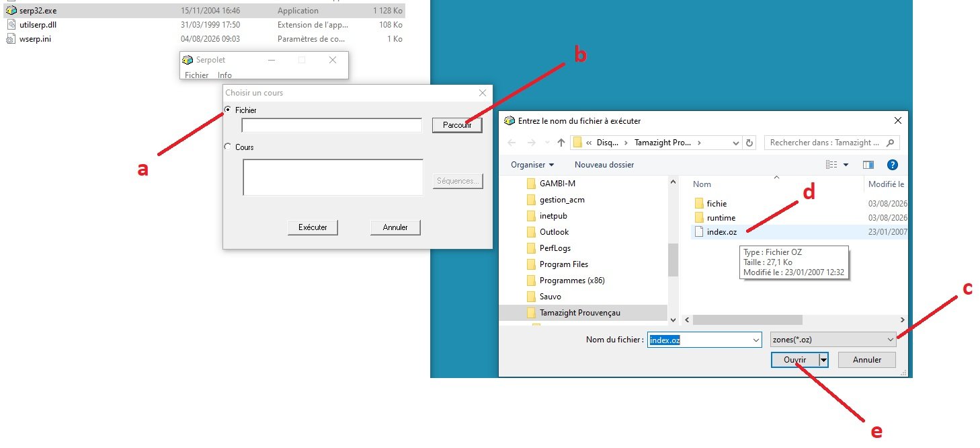Select the index.oz file icon
This screenshot has height=448, width=980.
698,231
